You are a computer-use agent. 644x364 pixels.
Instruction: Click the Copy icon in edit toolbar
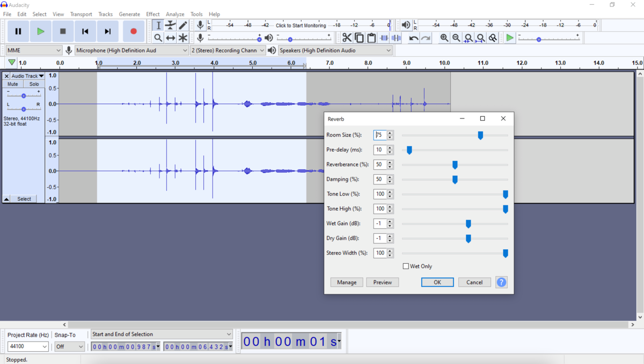click(359, 38)
